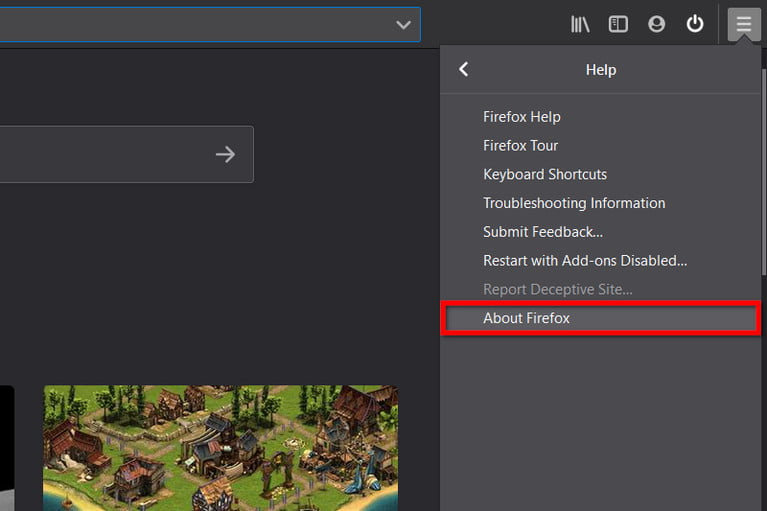Screen dimensions: 767x511
Task: Click the search go arrow button
Action: click(x=225, y=155)
